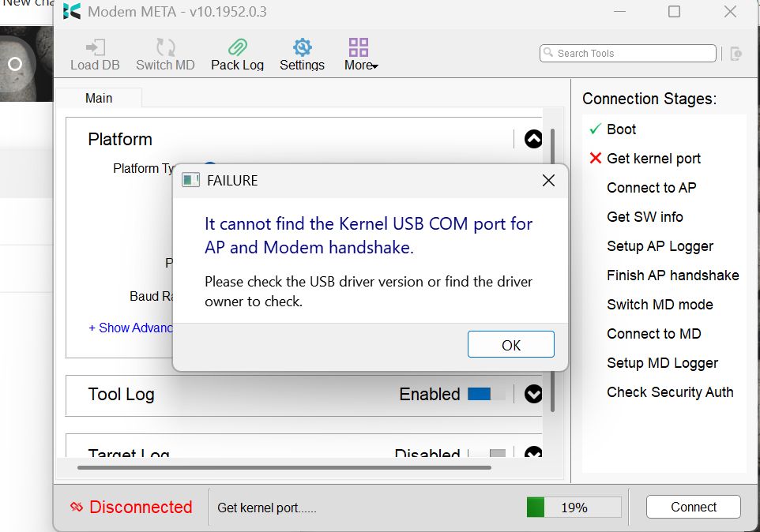The height and width of the screenshot is (532, 760).
Task: Click the red Disconnected status icon
Action: pyautogui.click(x=77, y=508)
